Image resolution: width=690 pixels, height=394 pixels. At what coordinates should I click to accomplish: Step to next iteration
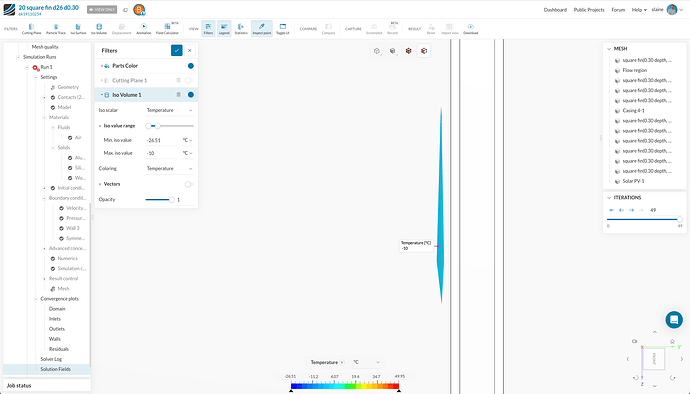click(631, 210)
